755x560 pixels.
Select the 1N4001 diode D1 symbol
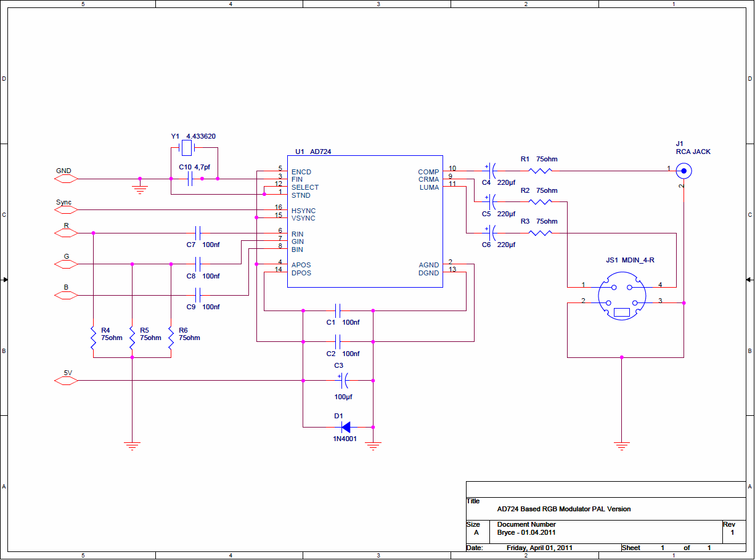tap(346, 426)
